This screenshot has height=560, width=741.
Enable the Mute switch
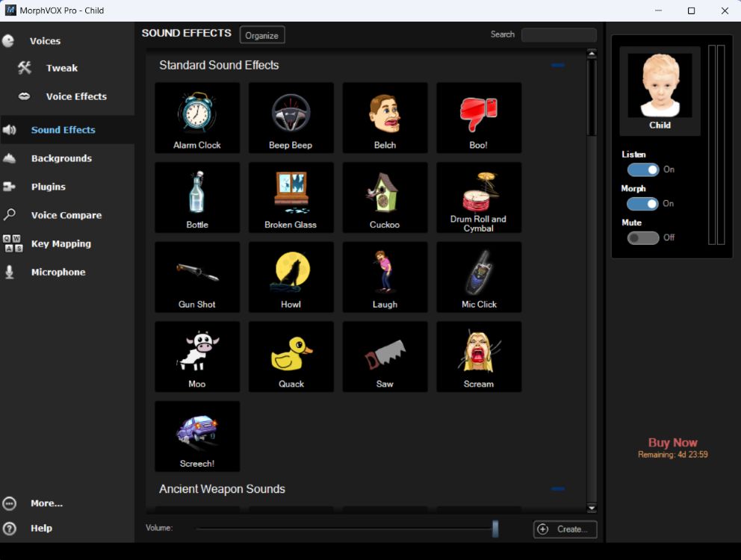point(643,237)
